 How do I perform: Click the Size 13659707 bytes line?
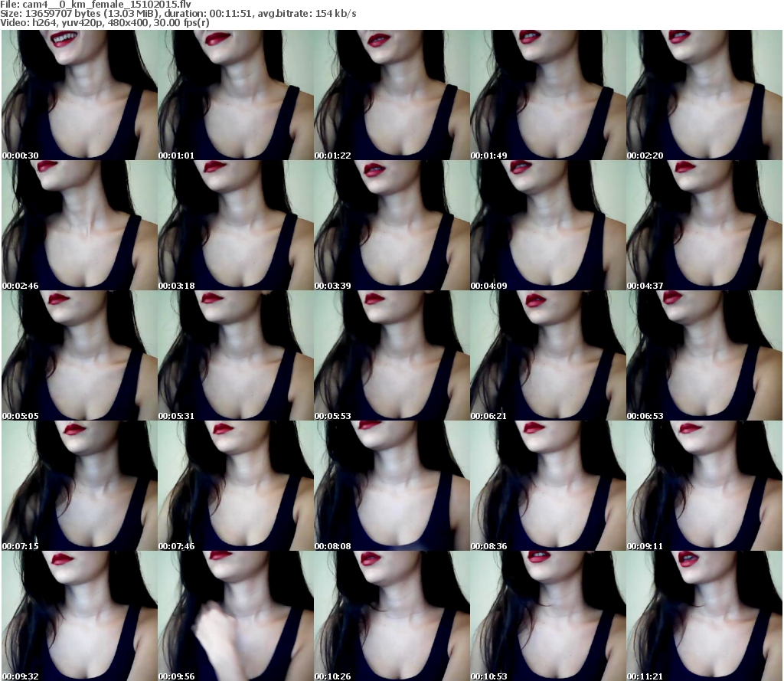click(x=178, y=14)
